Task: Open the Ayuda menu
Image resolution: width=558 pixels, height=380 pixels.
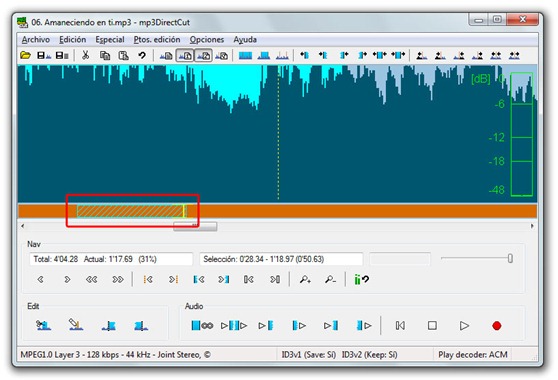Action: pos(245,39)
